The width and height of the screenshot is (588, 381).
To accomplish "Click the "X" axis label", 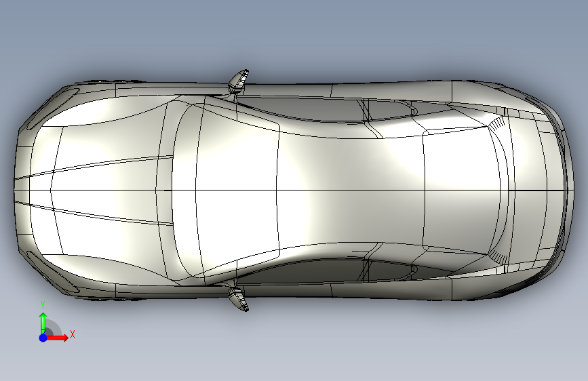I will pyautogui.click(x=73, y=334).
